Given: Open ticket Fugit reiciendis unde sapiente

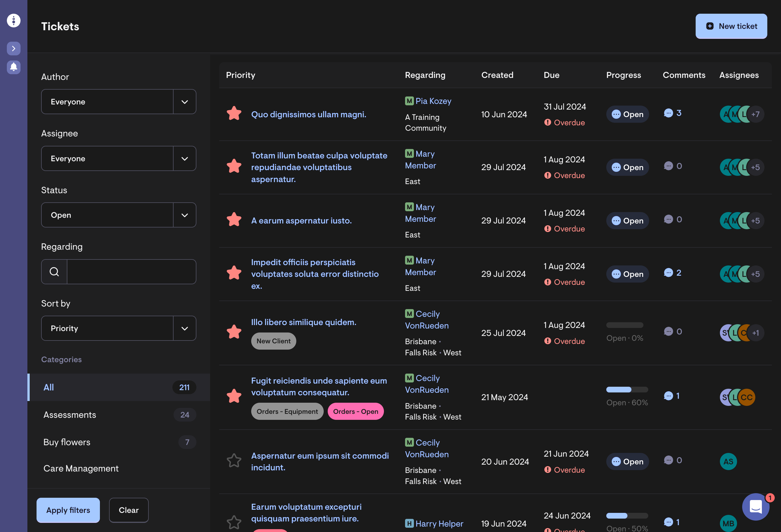Looking at the screenshot, I should [x=319, y=386].
